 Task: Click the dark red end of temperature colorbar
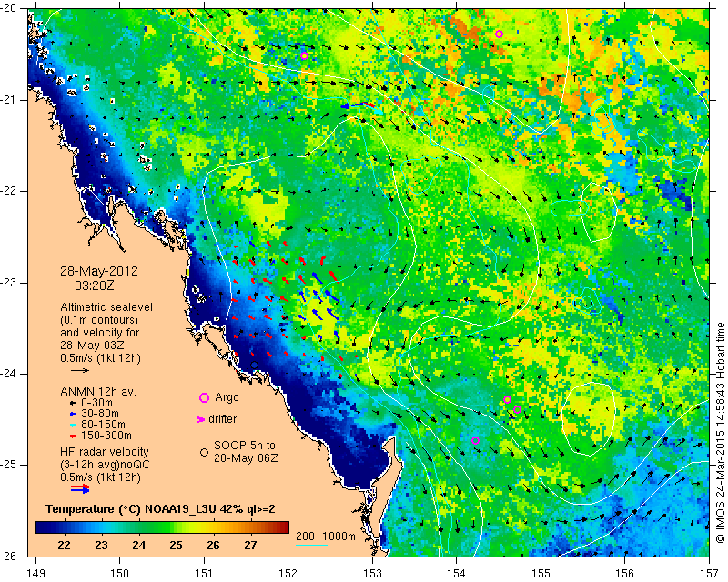tap(283, 527)
